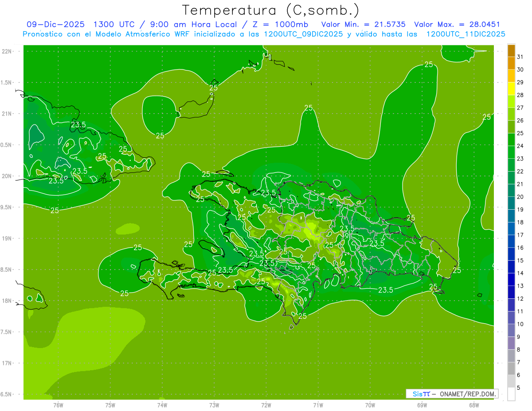Click white swatch below the 5 label
This screenshot has width=532, height=411.
pos(511,394)
